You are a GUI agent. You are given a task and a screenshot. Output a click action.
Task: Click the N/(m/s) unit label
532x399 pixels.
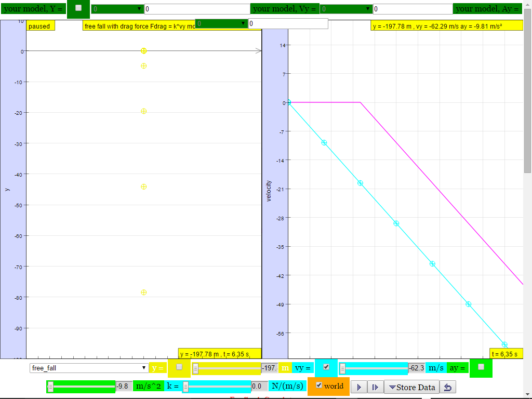click(287, 386)
